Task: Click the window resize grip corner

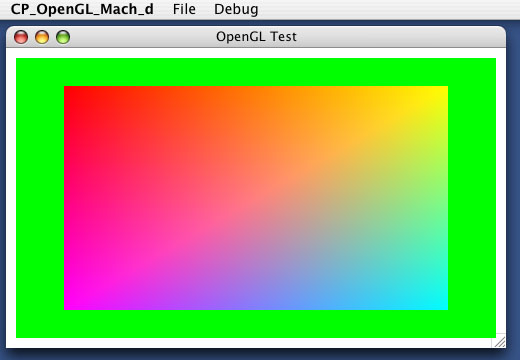Action: [x=499, y=341]
